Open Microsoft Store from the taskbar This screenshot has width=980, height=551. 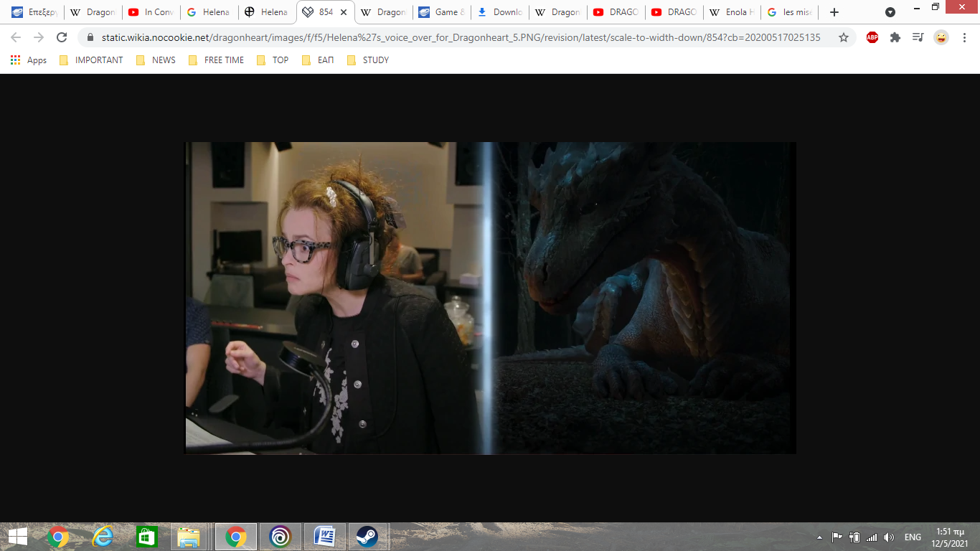click(x=146, y=537)
